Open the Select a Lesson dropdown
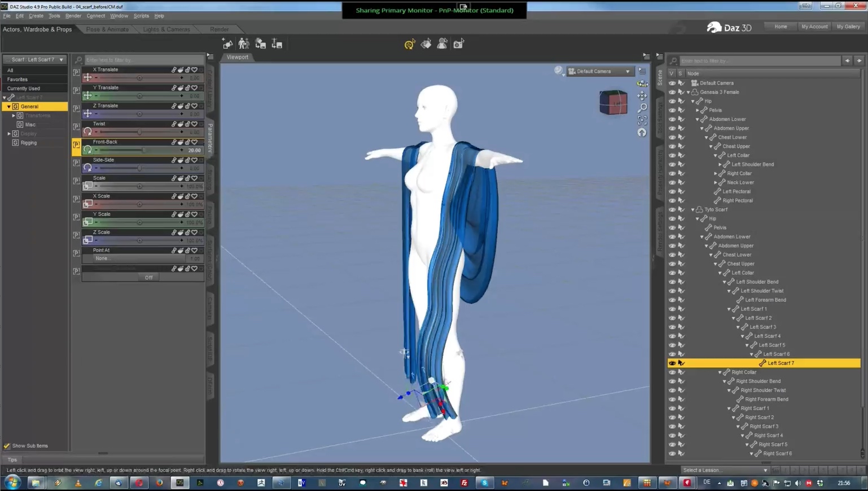 click(725, 470)
